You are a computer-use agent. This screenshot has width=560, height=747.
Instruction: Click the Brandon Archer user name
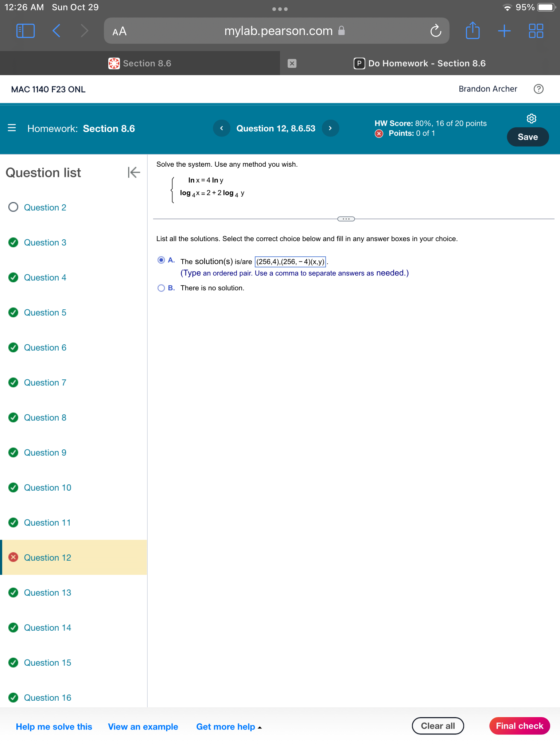point(488,89)
